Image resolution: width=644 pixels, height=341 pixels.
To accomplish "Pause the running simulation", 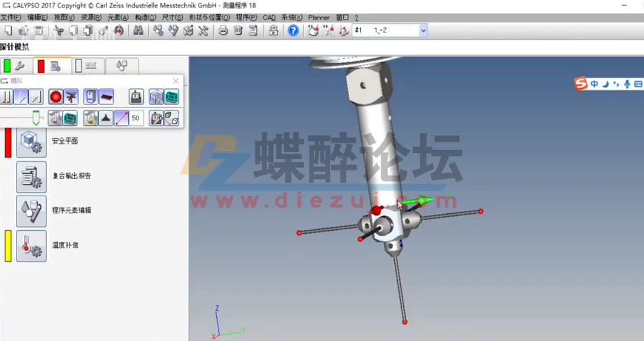I will 6,96.
